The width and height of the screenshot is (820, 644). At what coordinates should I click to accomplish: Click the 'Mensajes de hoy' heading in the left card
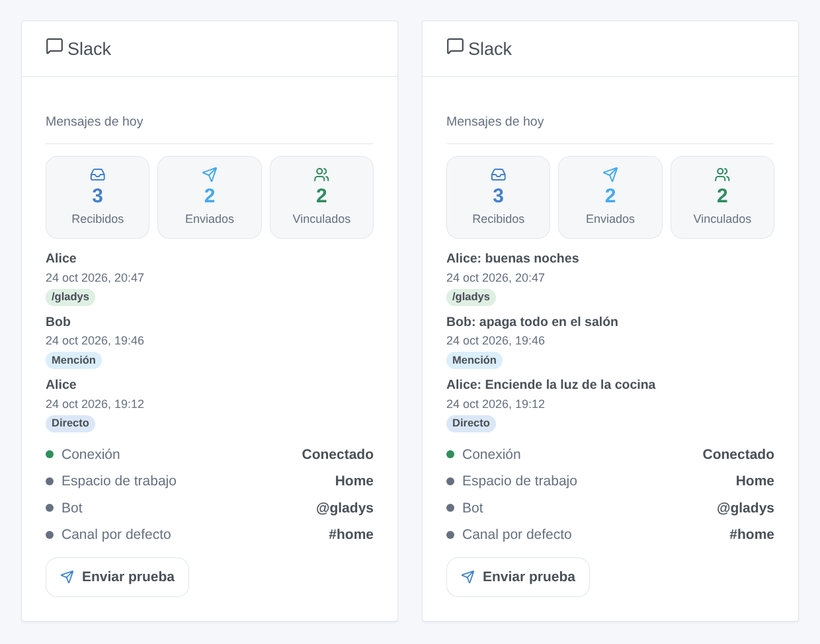tap(95, 121)
